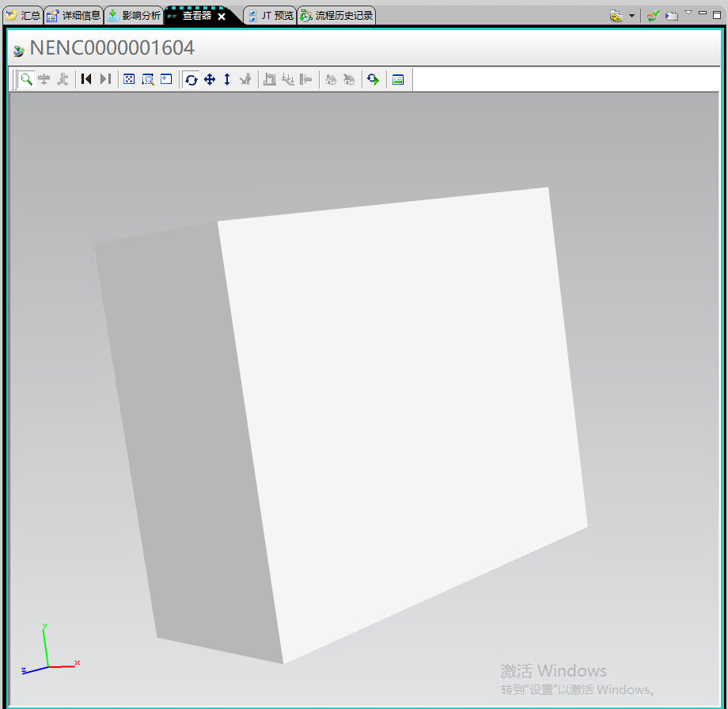Minimize the viewer panel
The image size is (728, 709).
[703, 13]
